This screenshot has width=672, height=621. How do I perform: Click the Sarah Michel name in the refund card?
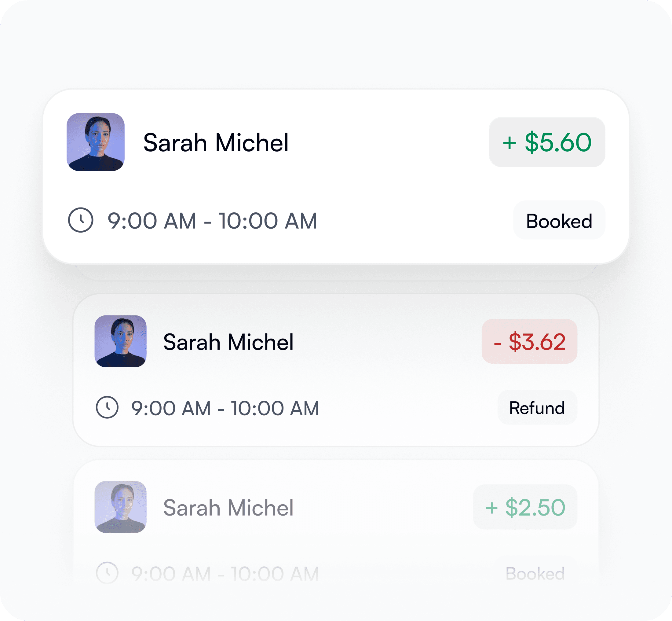click(228, 342)
